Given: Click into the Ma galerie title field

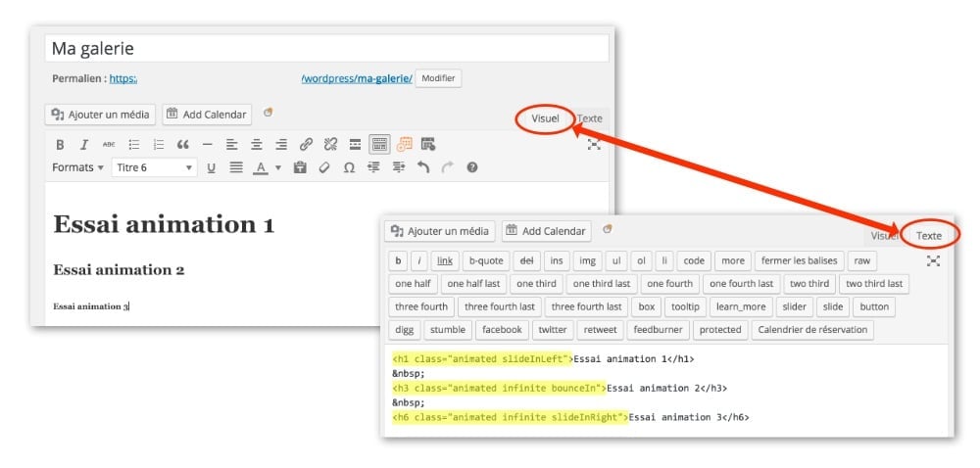Looking at the screenshot, I should click(327, 48).
